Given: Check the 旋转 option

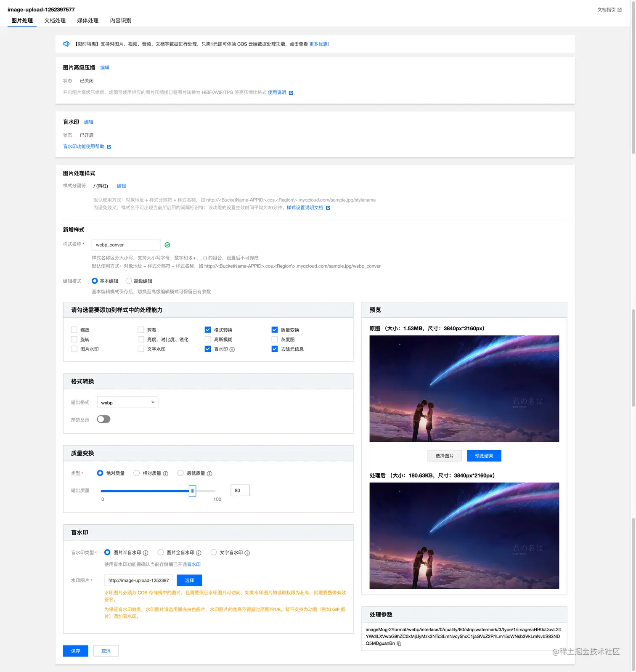Looking at the screenshot, I should tap(74, 339).
